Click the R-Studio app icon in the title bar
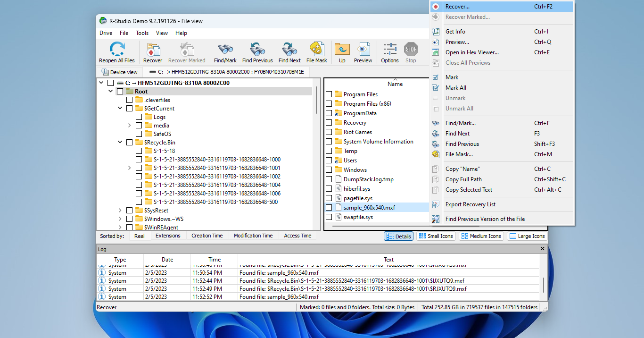644x338 pixels. pos(103,21)
